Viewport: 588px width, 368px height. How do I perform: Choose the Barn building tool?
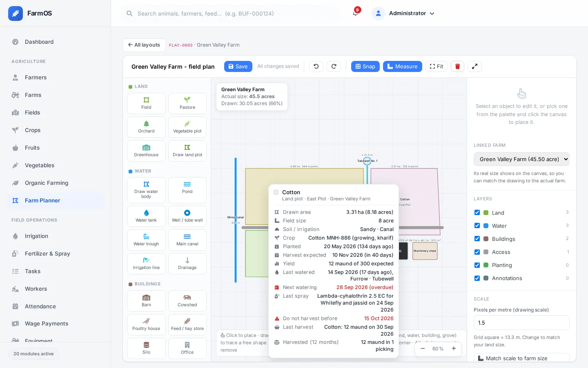[146, 301]
